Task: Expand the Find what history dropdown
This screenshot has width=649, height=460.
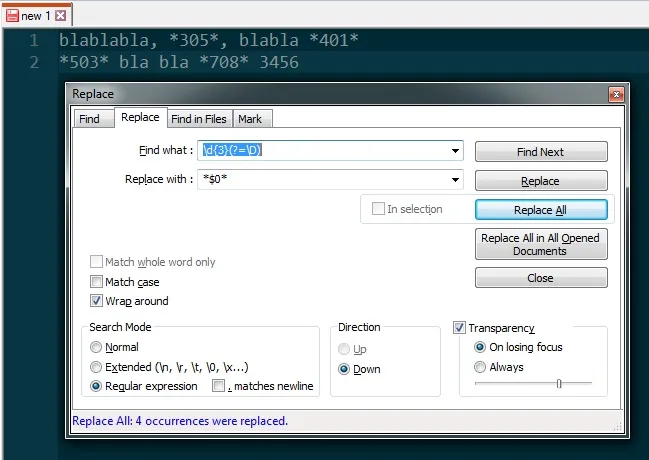Action: point(455,150)
